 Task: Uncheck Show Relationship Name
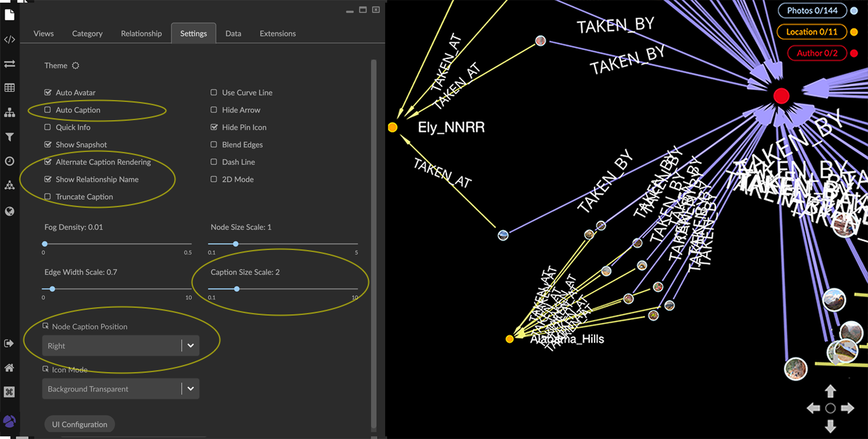(47, 179)
